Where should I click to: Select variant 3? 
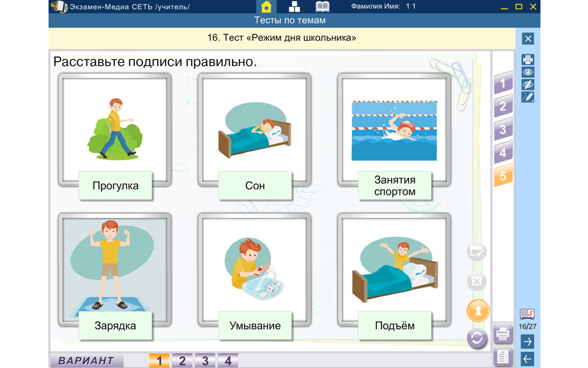click(205, 361)
